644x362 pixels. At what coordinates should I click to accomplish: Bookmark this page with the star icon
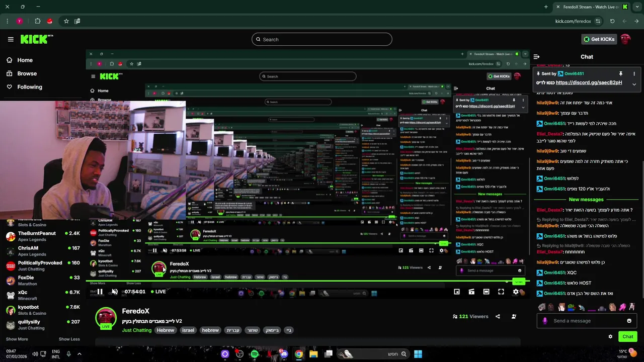[x=66, y=21]
